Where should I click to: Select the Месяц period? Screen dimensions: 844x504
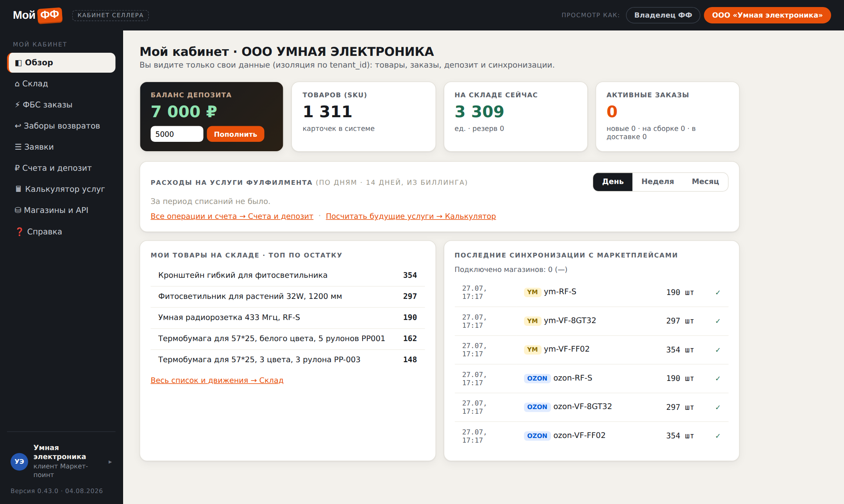coord(705,182)
